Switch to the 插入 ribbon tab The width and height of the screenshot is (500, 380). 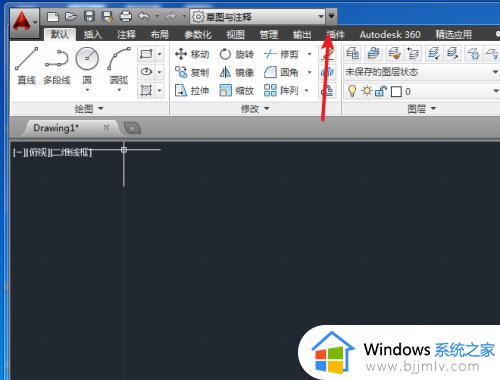click(x=93, y=34)
